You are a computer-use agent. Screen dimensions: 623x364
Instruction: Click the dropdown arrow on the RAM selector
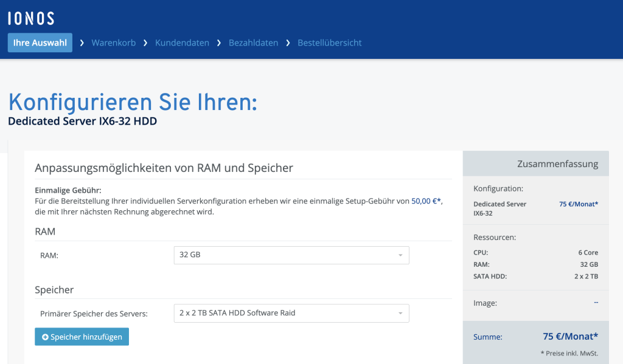400,255
